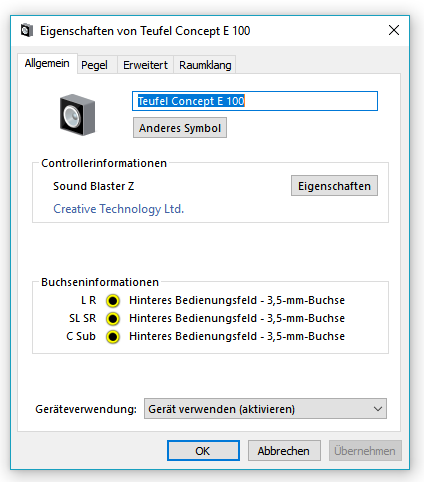Click the Buchseninformationen group label
424x482 pixels.
pos(100,282)
